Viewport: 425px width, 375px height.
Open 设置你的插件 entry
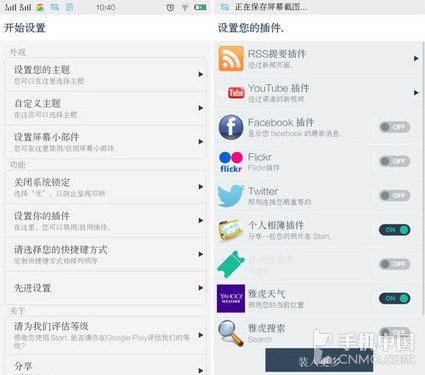tap(105, 221)
